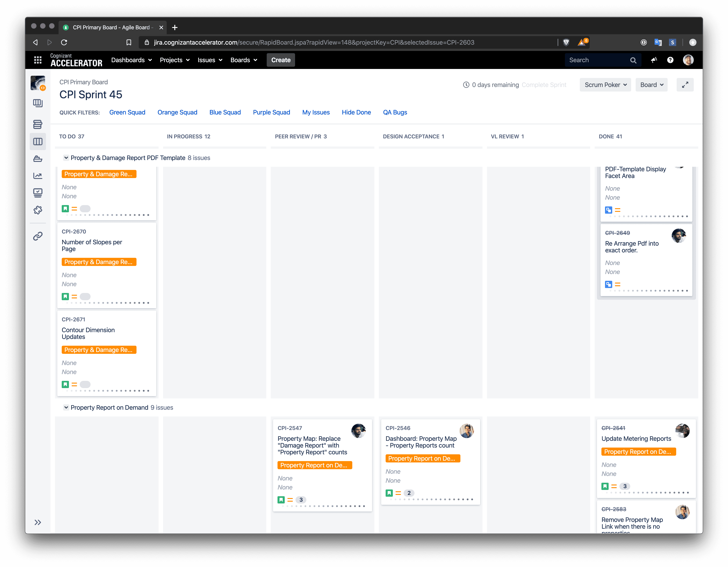This screenshot has width=728, height=567.
Task: Click the Create button
Action: point(281,60)
